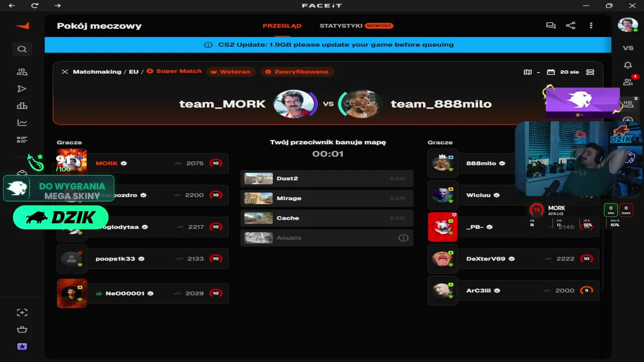The width and height of the screenshot is (644, 362).
Task: Open the rankings bar chart icon
Action: [x=22, y=106]
